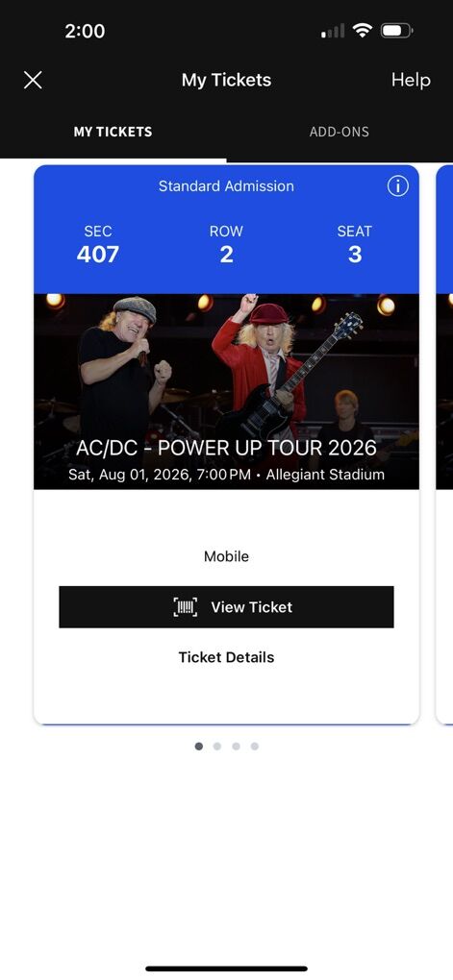Tap the cellular signal bars icon
The image size is (453, 980).
(x=333, y=31)
